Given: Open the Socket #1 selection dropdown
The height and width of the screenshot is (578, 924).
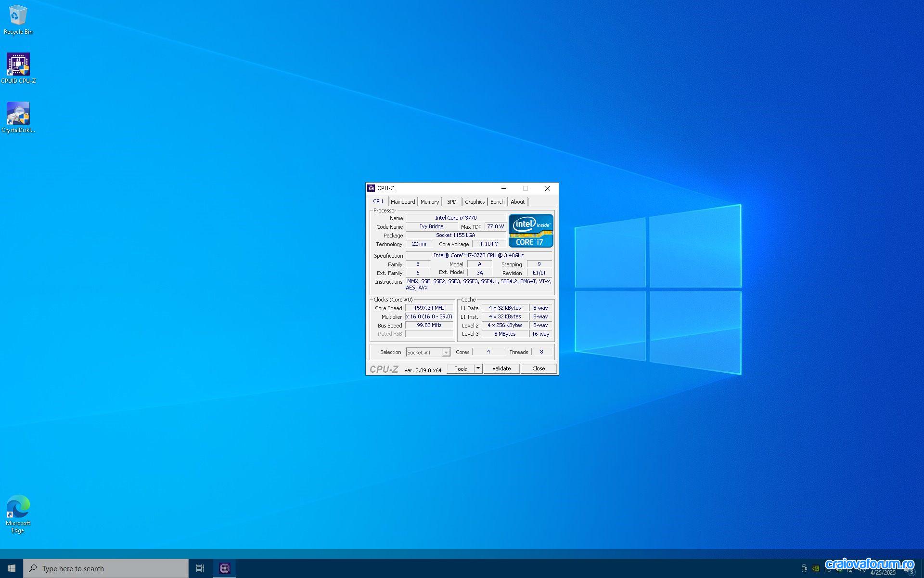Looking at the screenshot, I should click(428, 353).
